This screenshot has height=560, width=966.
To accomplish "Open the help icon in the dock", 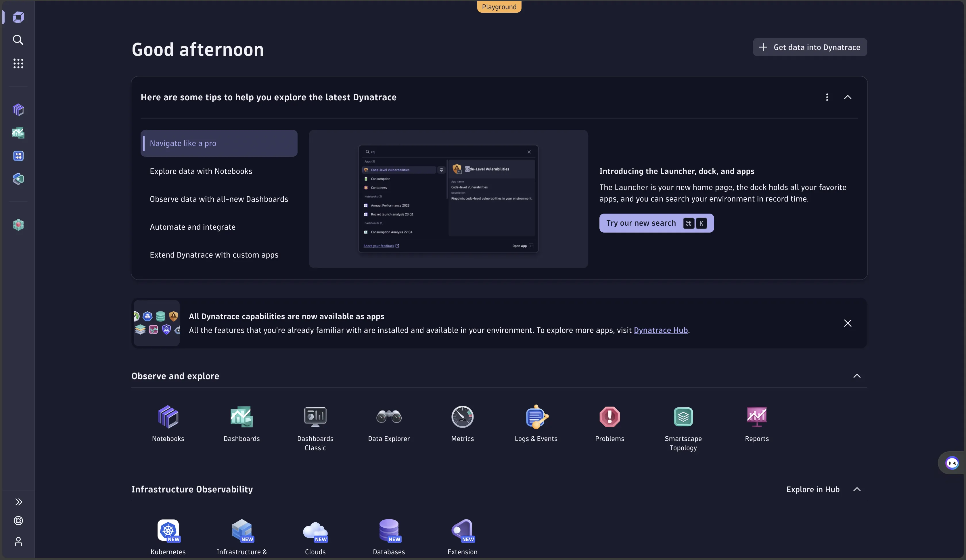I will (18, 521).
